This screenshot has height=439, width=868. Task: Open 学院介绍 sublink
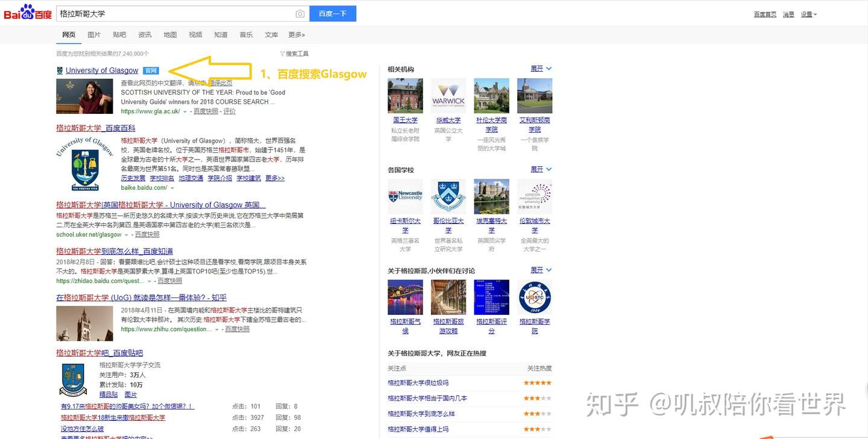220,178
